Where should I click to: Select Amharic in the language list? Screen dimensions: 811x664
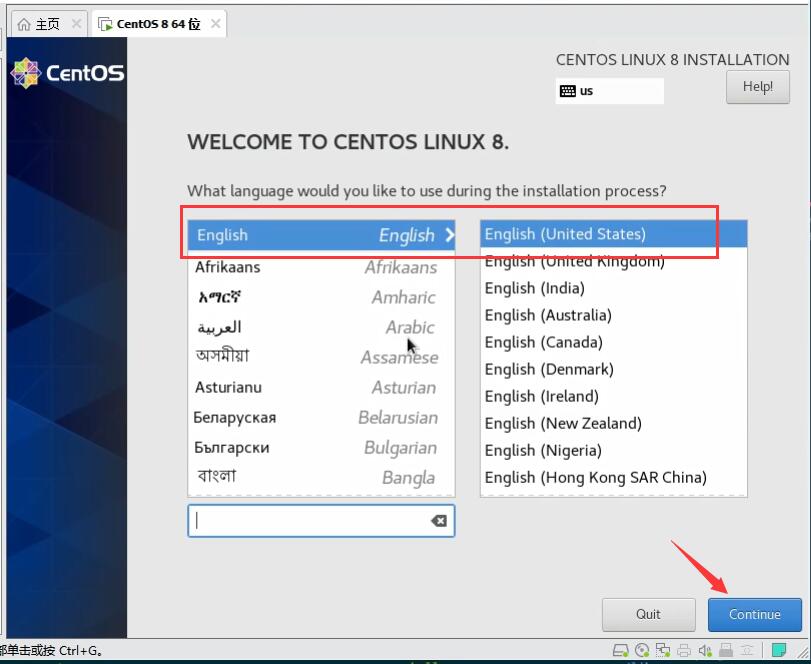click(321, 297)
